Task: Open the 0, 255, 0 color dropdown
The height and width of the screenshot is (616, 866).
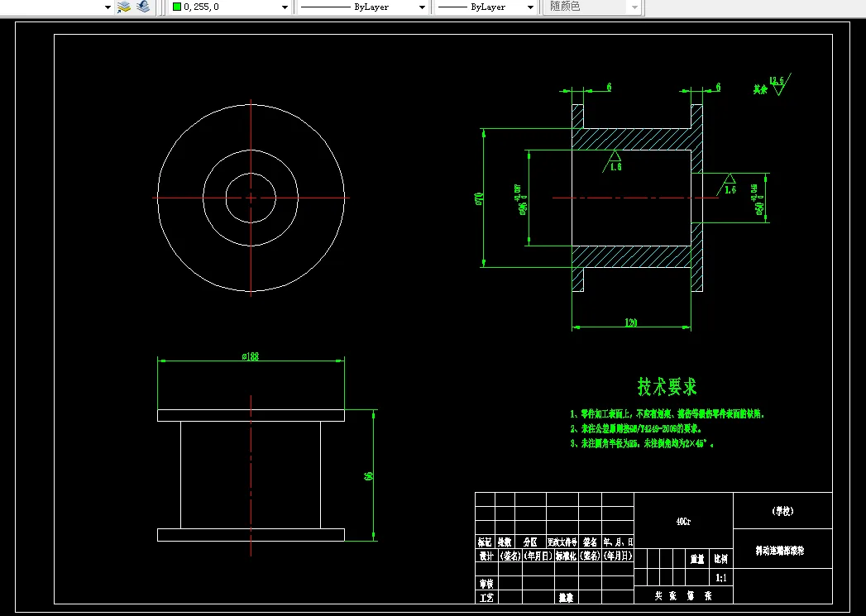Action: 285,7
